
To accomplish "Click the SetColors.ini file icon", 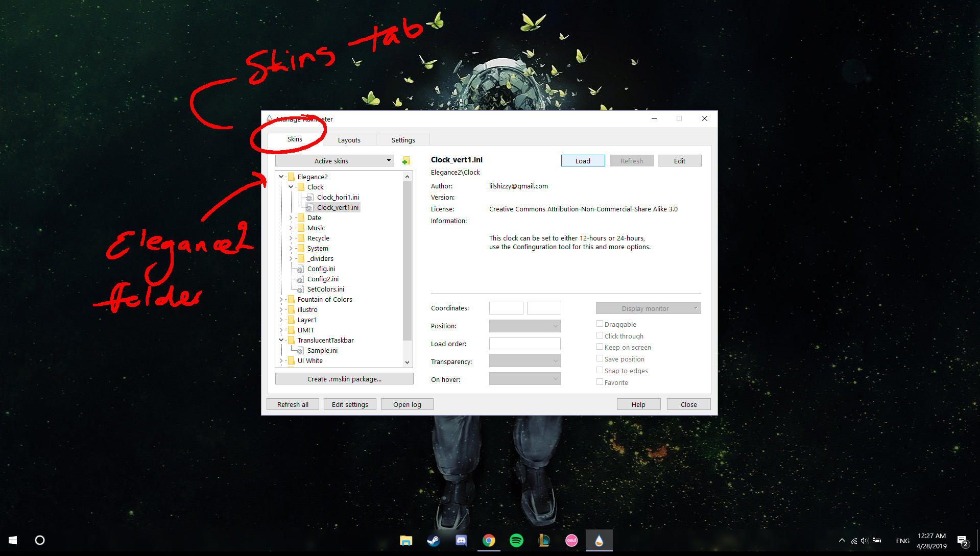I will point(300,289).
